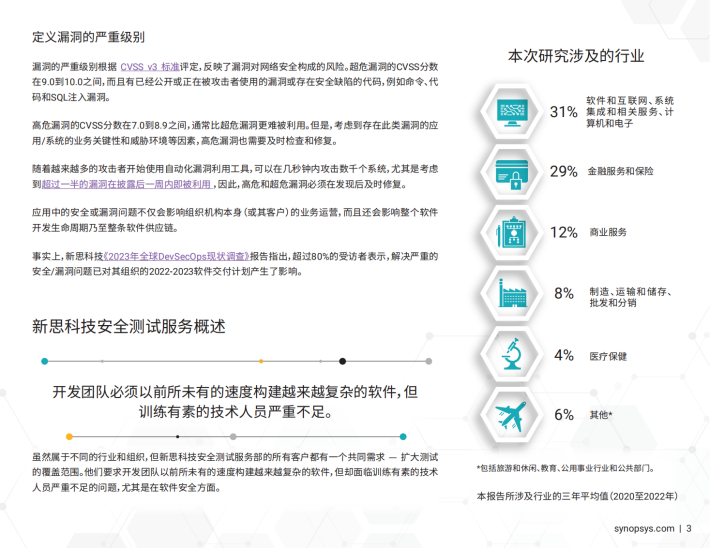Click the black dot on the divider line
The height and width of the screenshot is (548, 710).
(342, 360)
